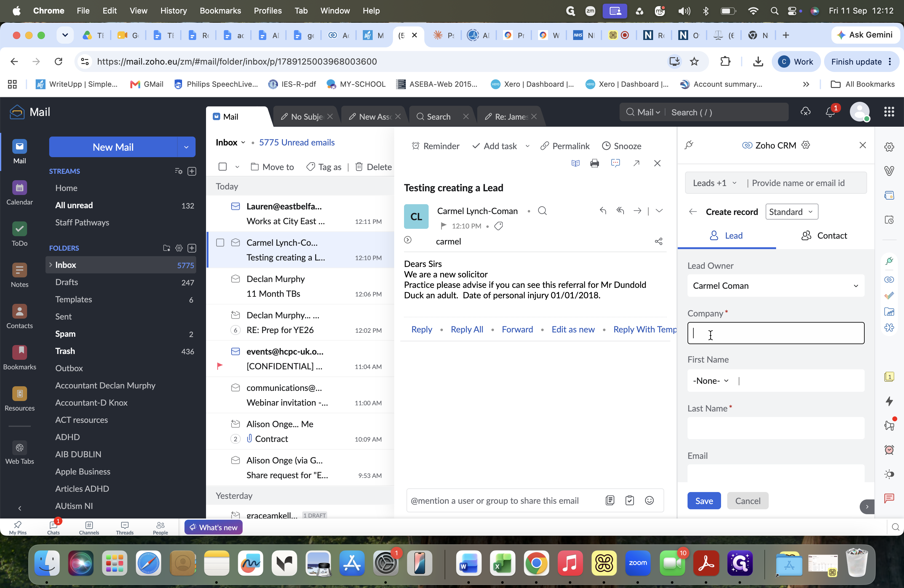This screenshot has height=588, width=904.
Task: Expand recipient details arrow beside carmel
Action: tap(407, 240)
